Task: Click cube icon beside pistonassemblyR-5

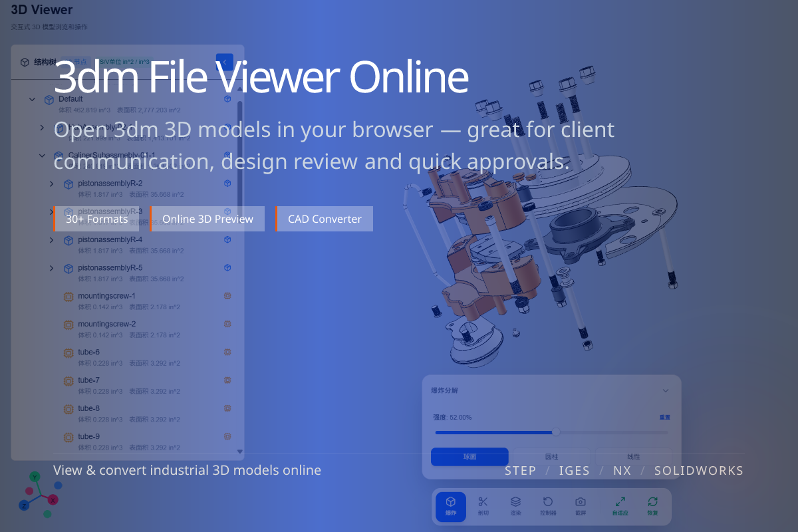Action: point(68,269)
